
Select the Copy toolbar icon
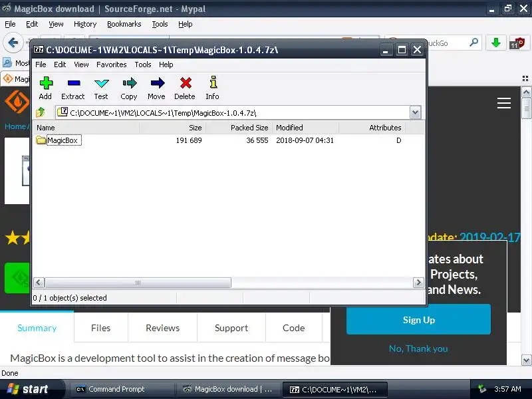(129, 83)
